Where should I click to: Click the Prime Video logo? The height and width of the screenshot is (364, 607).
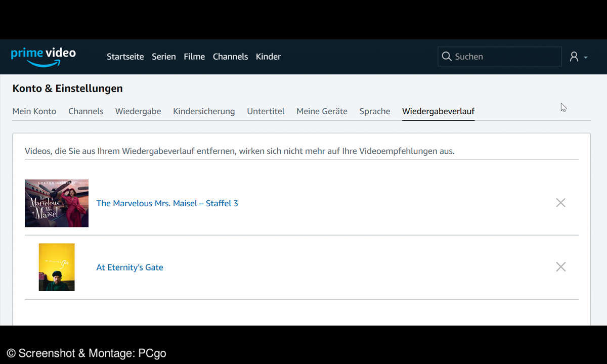(44, 57)
